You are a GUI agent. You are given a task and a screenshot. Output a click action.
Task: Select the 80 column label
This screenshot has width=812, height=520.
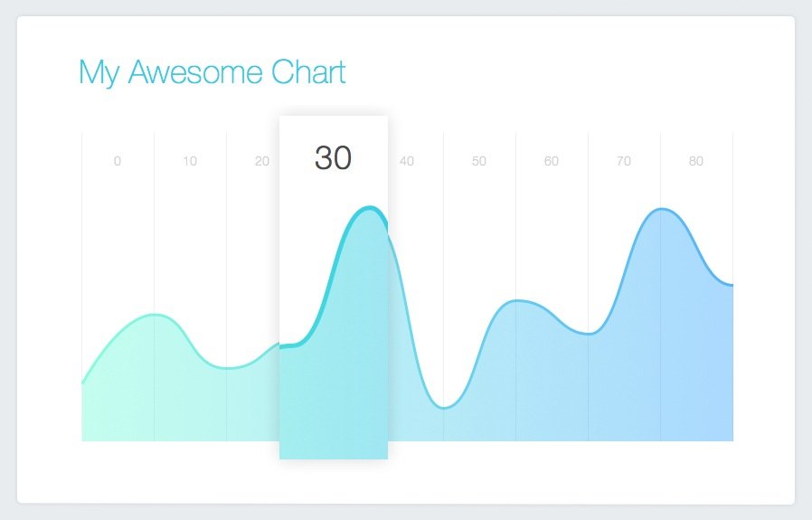696,161
